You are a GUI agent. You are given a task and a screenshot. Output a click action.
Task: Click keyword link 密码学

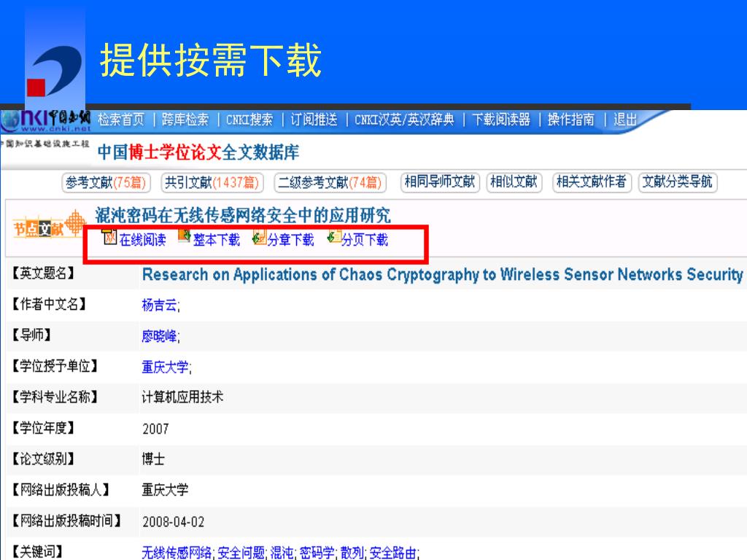coord(317,553)
